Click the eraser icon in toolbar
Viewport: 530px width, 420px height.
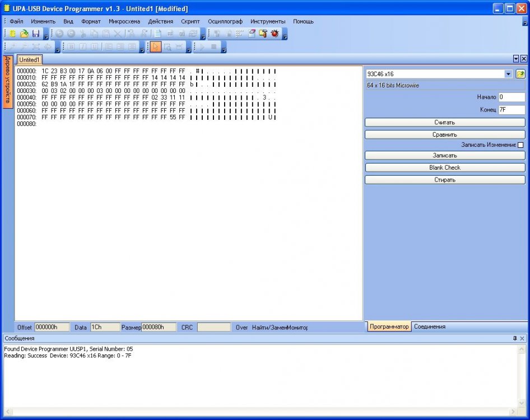(x=252, y=34)
